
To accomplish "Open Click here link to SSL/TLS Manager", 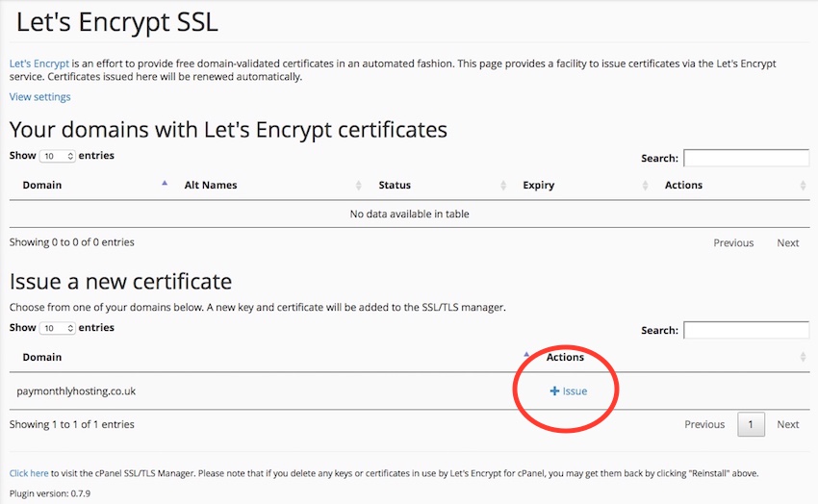I will click(29, 473).
